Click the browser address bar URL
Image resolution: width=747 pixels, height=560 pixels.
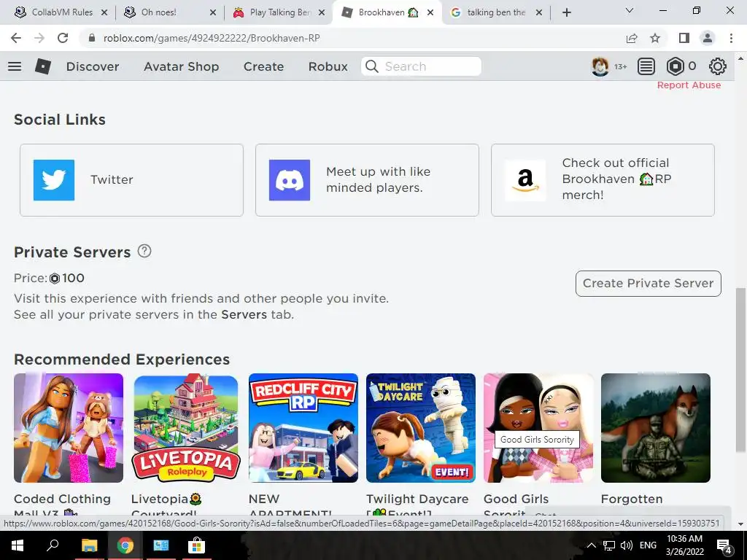[212, 38]
